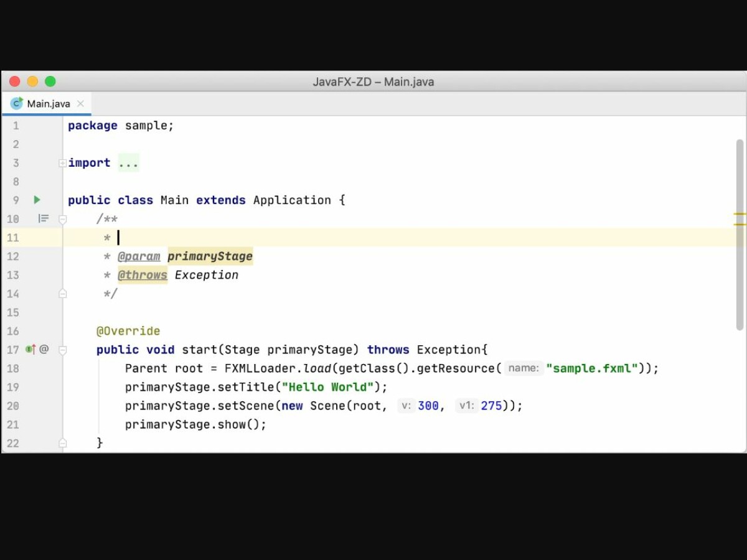Expand the folded import statements
747x560 pixels.
(x=62, y=163)
